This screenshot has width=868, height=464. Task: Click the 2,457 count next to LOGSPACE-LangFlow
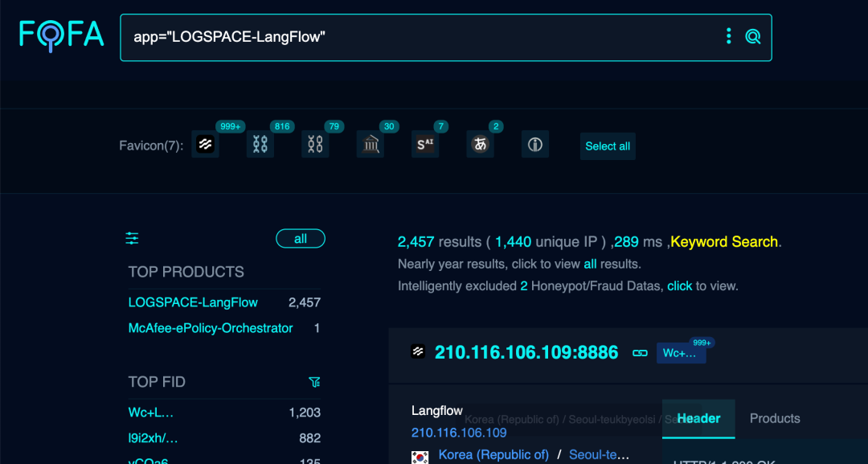click(305, 302)
